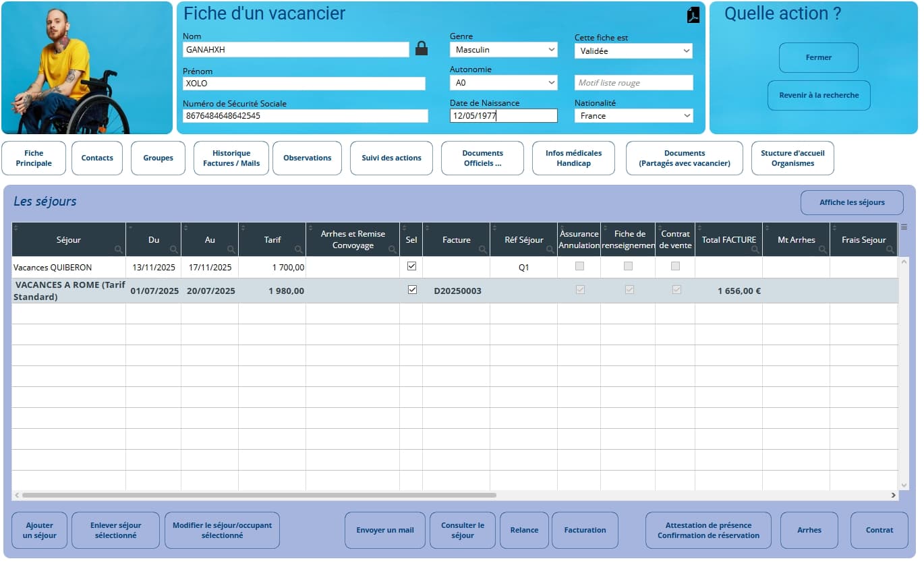Click the Prénom input field
Image resolution: width=924 pixels, height=565 pixels.
click(x=304, y=84)
